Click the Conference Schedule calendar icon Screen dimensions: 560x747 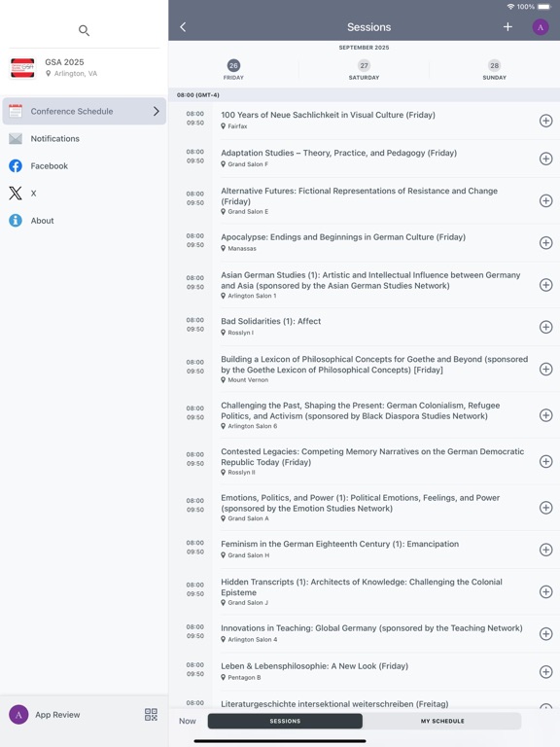pos(16,111)
